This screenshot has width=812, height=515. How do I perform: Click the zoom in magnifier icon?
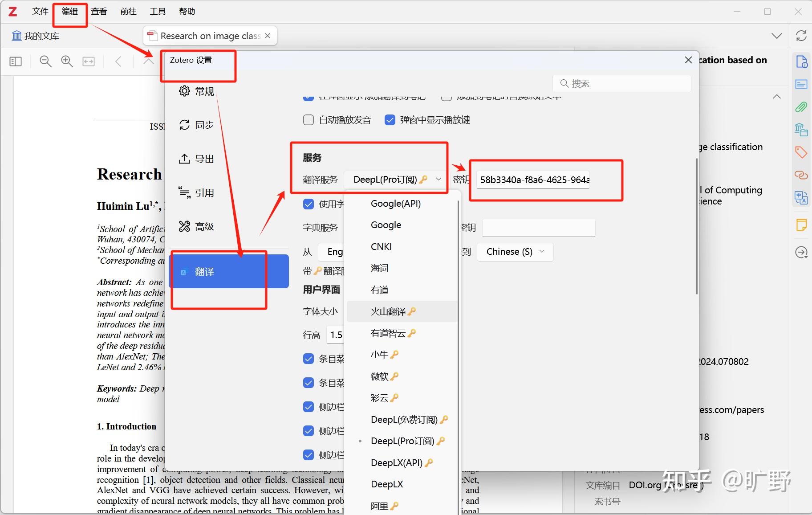point(67,61)
